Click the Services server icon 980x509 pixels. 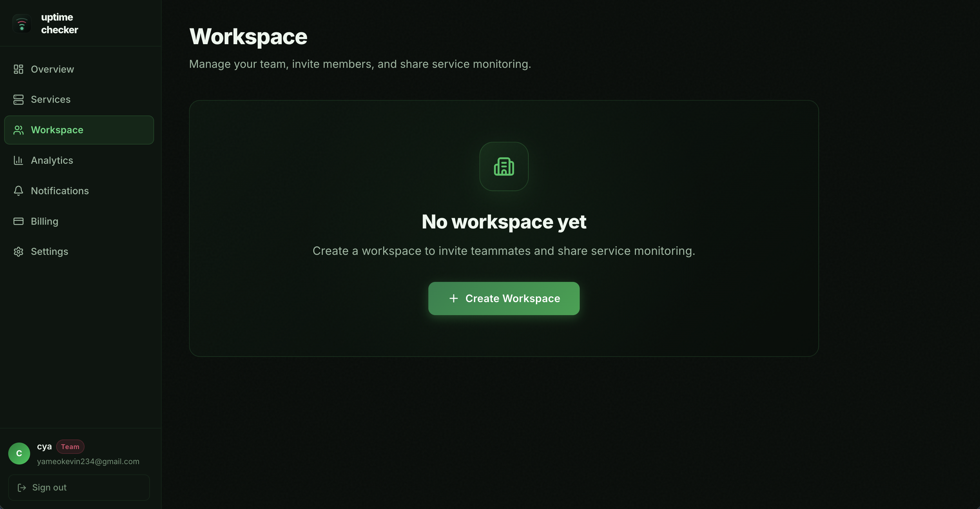pos(18,100)
